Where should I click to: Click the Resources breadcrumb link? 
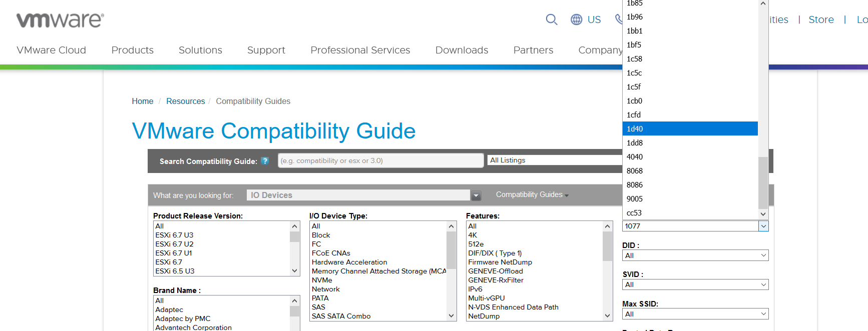coord(186,101)
